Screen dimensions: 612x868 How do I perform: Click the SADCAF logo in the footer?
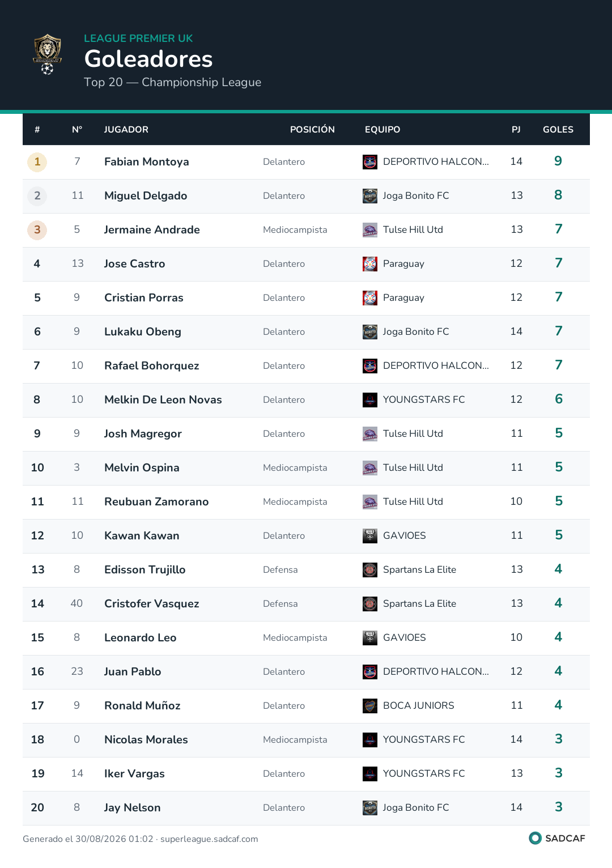[x=557, y=838]
